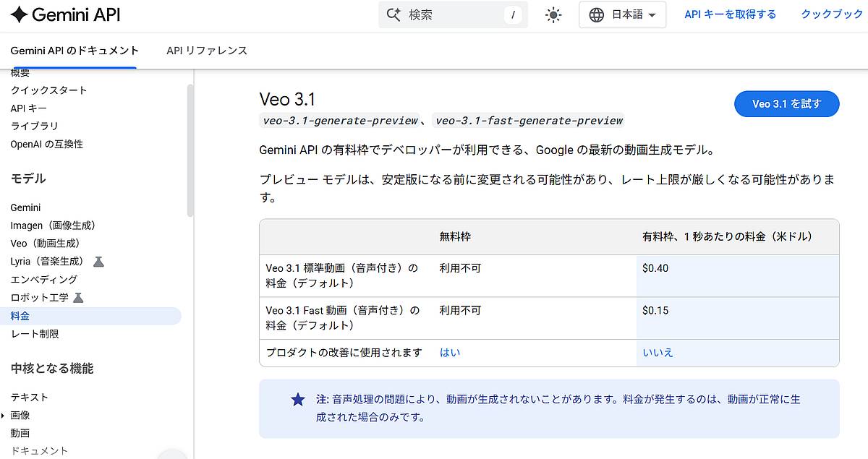
Task: Click the flask icon beside ロボット工学
Action: (x=77, y=297)
